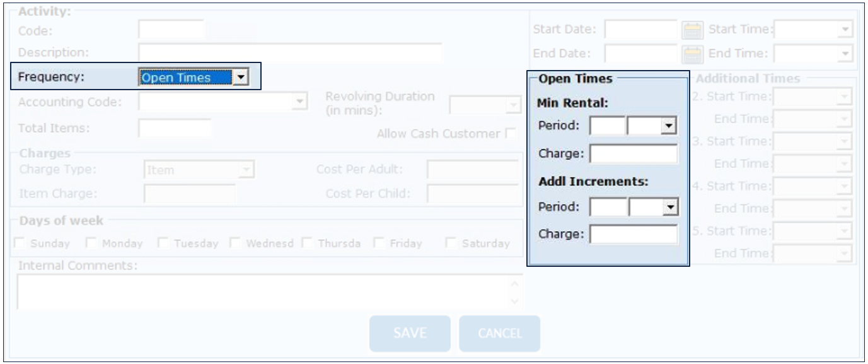
Task: Focus the Activity Description text field
Action: pyautogui.click(x=290, y=52)
